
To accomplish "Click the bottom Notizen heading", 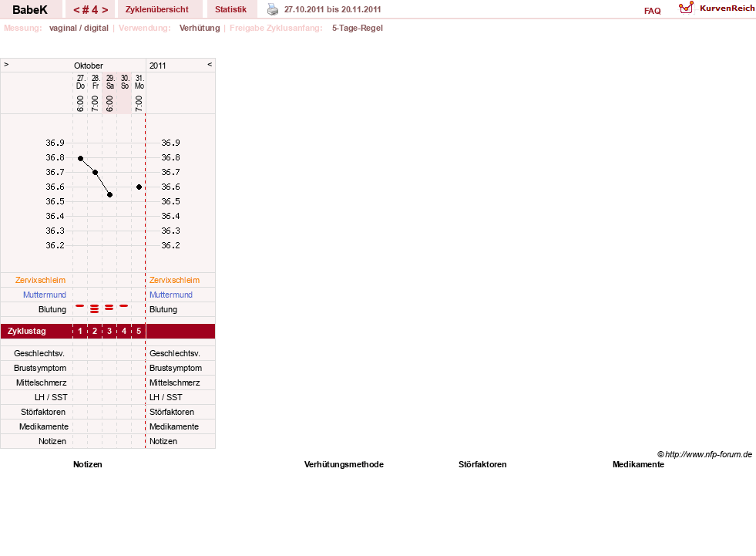I will click(x=88, y=464).
